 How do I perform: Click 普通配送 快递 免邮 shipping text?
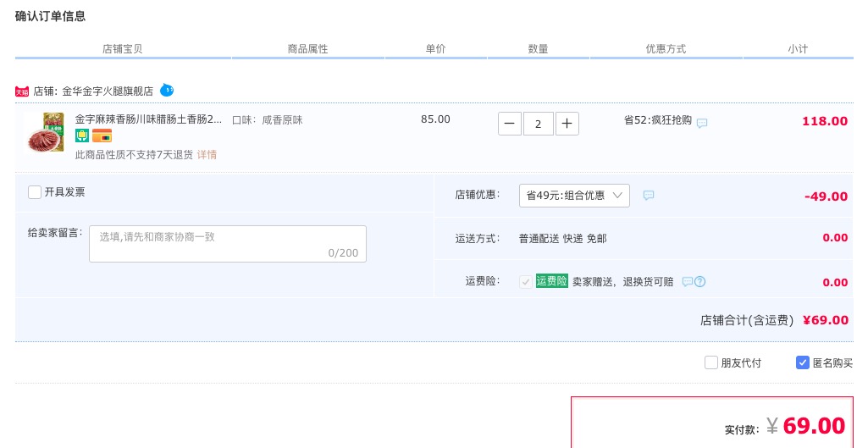562,239
